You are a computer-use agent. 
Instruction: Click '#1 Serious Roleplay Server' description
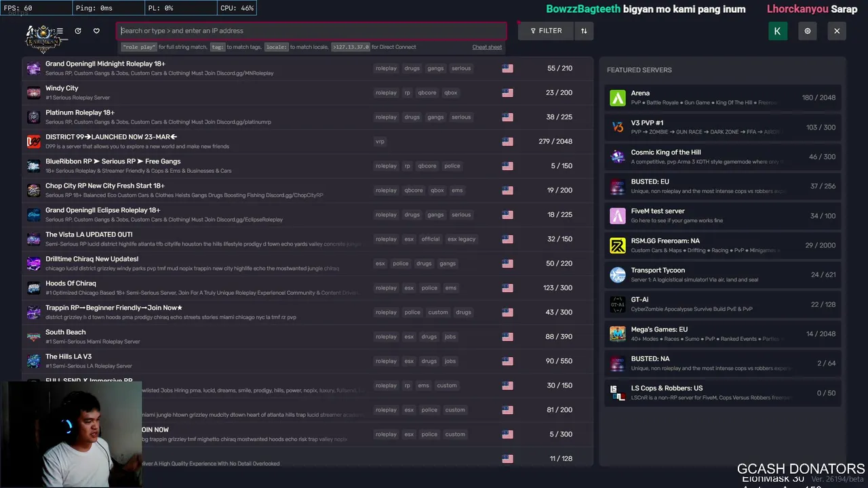tap(77, 98)
